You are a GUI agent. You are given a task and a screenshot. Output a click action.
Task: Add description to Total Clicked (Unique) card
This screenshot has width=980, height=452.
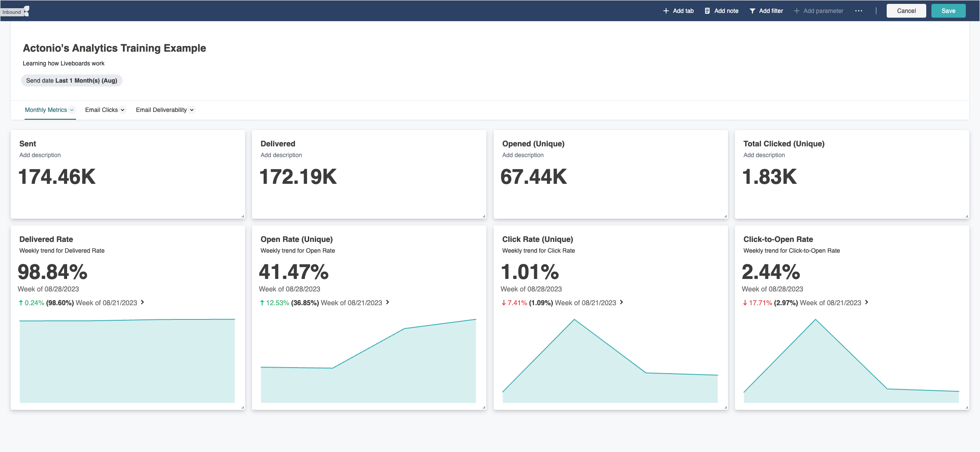[x=764, y=155]
